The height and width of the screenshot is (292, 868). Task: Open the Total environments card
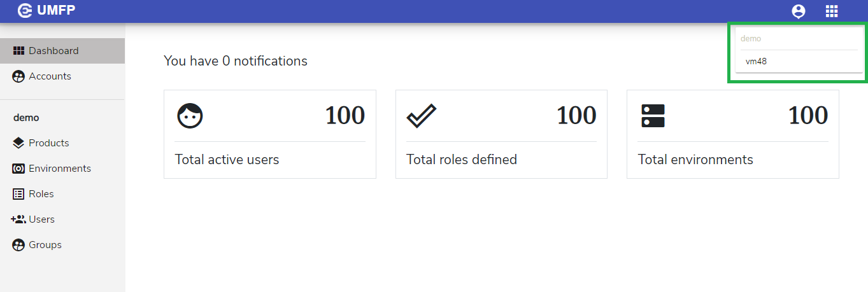(x=733, y=134)
